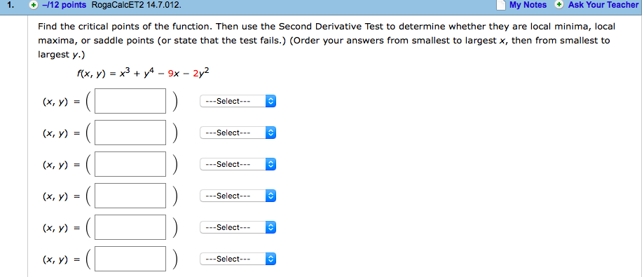Open first Select classification dropdown
The width and height of the screenshot is (644, 277).
238,101
